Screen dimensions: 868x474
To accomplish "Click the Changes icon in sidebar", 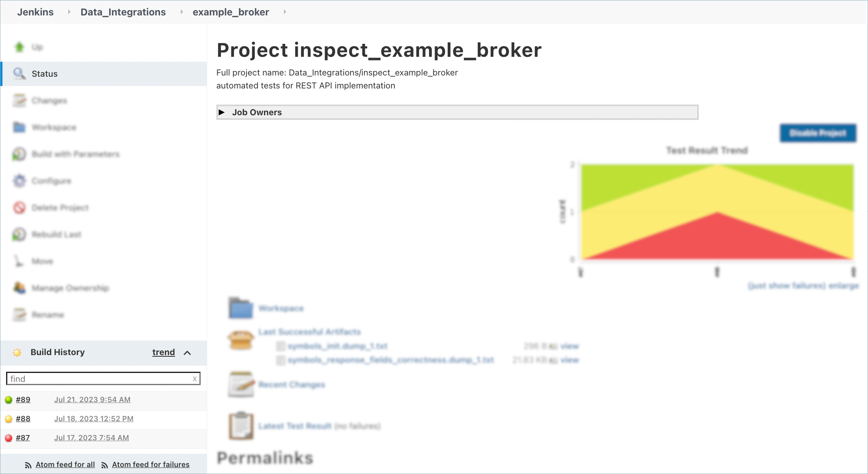I will coord(19,100).
